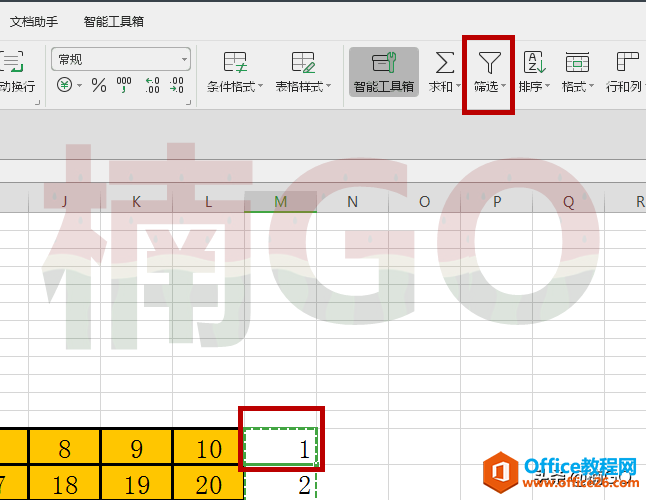
Task: Expand the 求和 dropdown arrow
Action: click(458, 86)
